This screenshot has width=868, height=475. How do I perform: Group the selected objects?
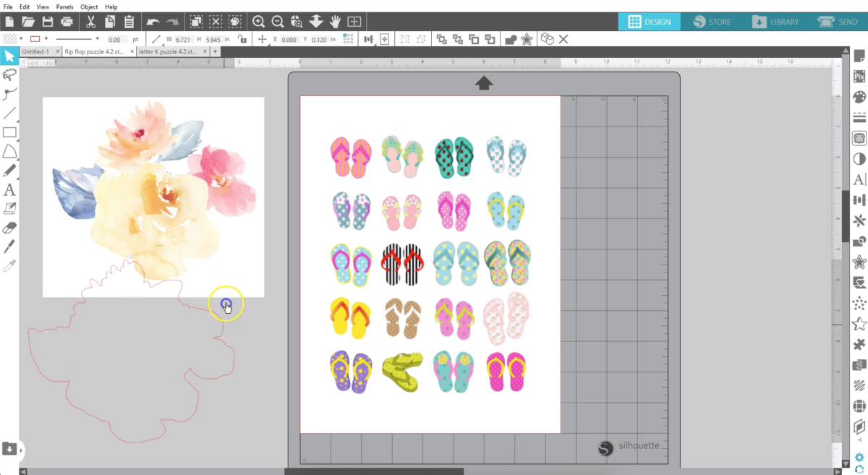(404, 39)
